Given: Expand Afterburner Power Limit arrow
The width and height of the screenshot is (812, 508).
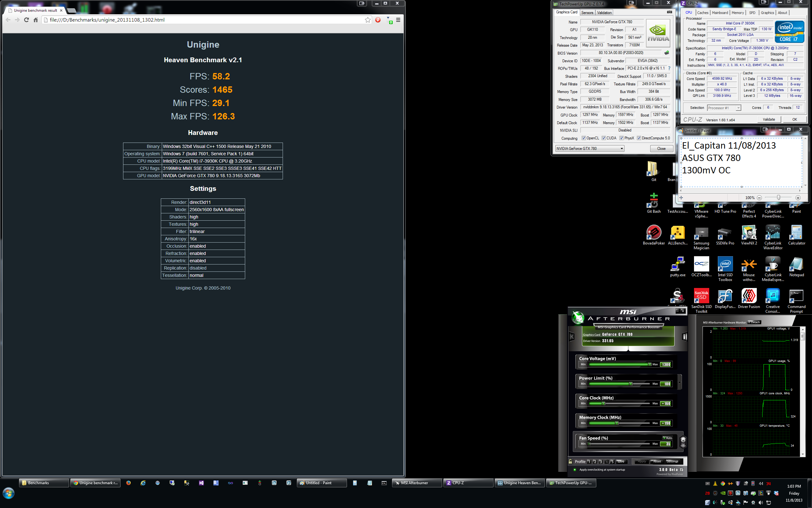Looking at the screenshot, I should [x=679, y=382].
